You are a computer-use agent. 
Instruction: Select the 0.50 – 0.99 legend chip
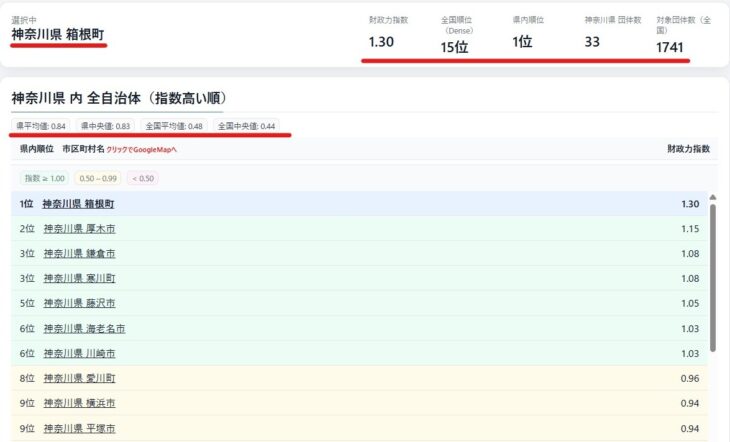(96, 178)
